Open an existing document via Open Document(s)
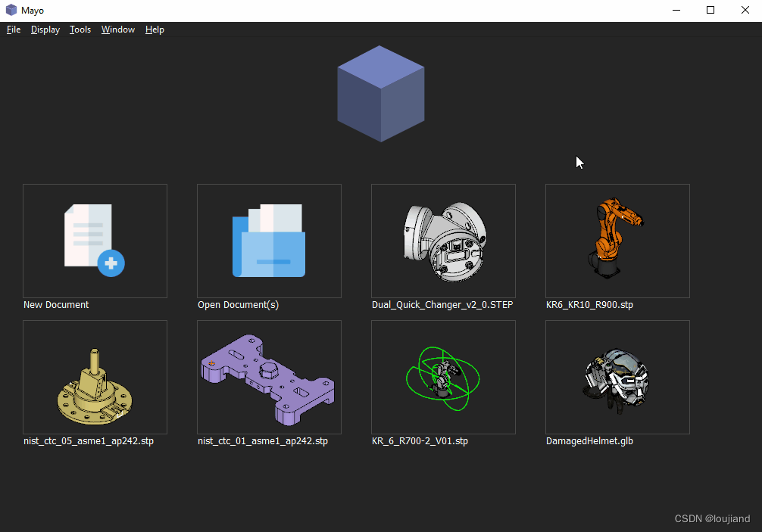Screen dimensions: 762x532 tap(269, 241)
